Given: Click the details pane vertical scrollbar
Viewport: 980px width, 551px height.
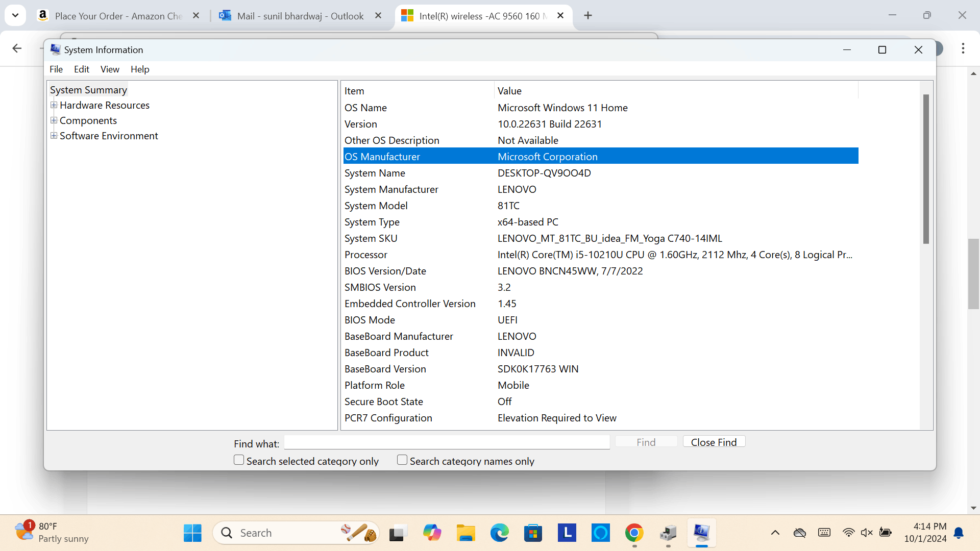Looking at the screenshot, I should (926, 168).
